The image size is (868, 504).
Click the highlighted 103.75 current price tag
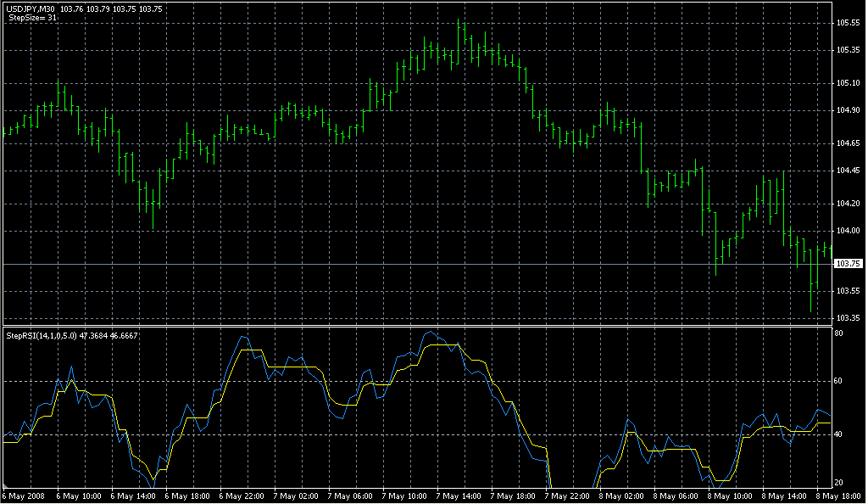848,264
